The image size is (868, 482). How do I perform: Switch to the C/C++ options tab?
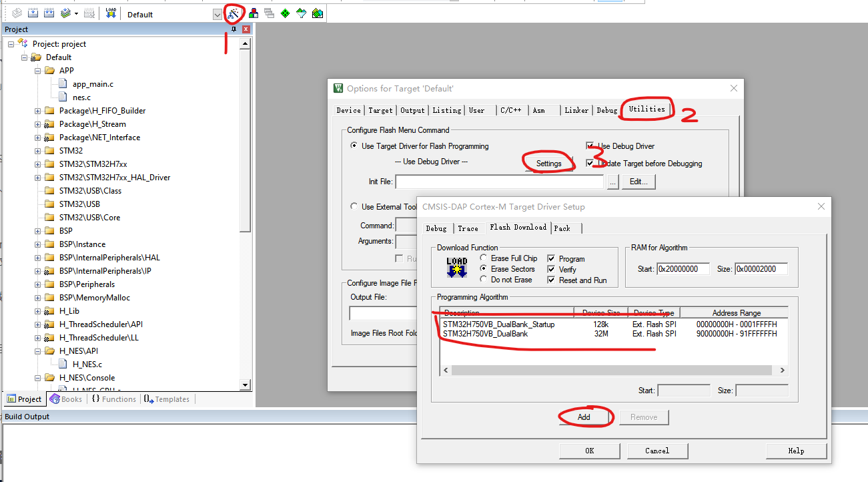(x=511, y=110)
